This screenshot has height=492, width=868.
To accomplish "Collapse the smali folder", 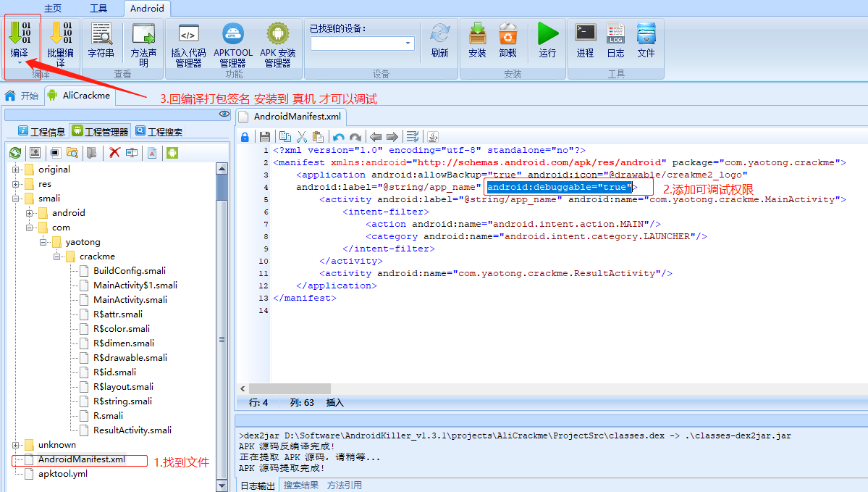I will (x=15, y=199).
